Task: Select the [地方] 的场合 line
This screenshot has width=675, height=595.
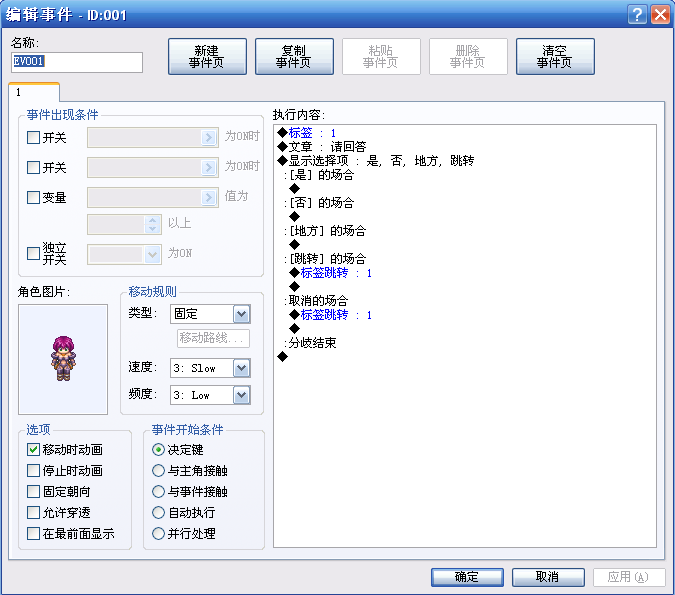Action: click(x=325, y=231)
